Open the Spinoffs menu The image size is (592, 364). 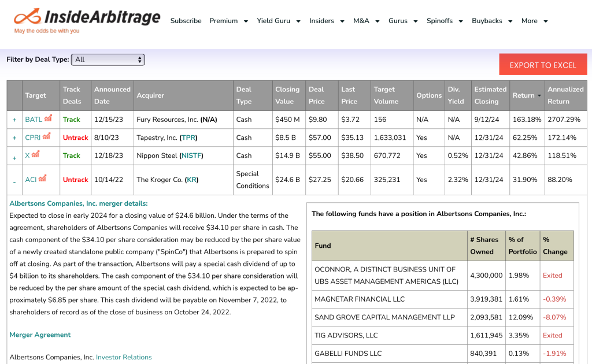pyautogui.click(x=445, y=21)
